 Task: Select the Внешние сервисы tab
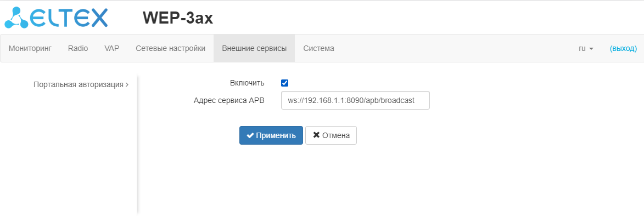(254, 48)
